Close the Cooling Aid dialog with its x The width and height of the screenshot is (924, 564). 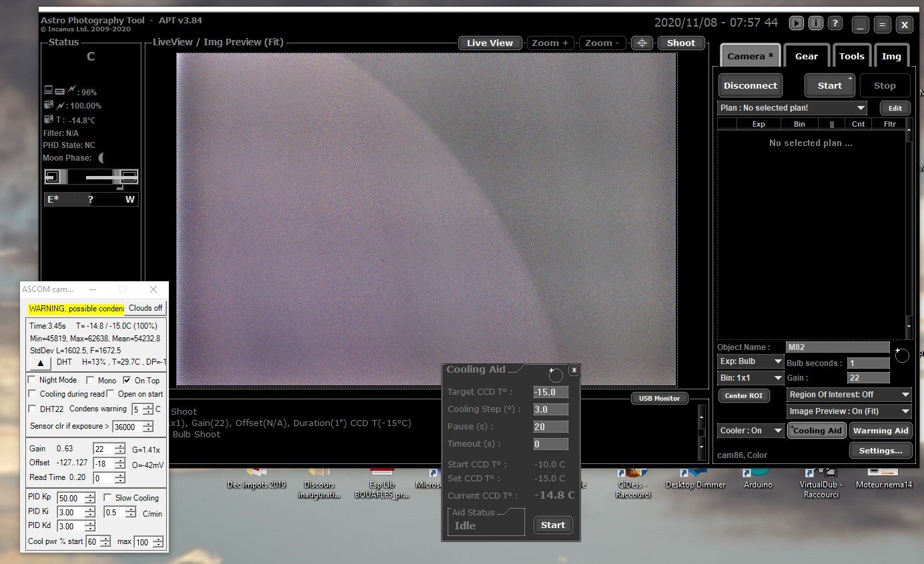(x=574, y=370)
